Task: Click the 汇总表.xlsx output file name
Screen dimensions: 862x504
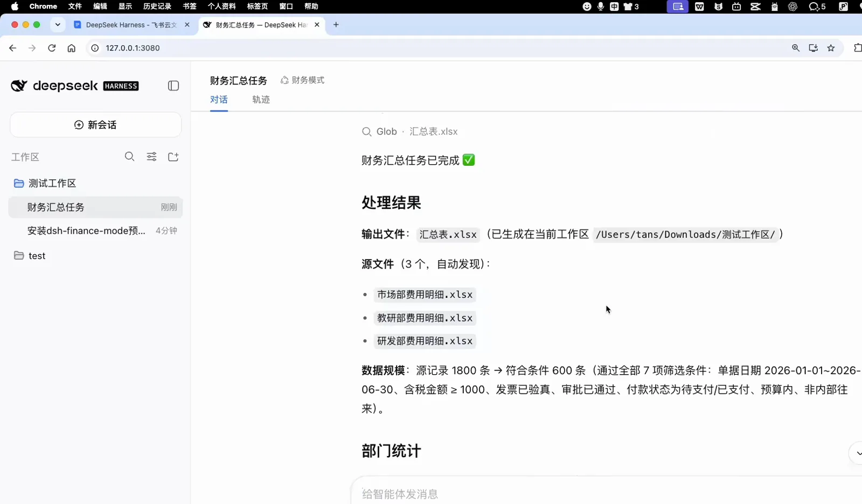Action: [448, 234]
